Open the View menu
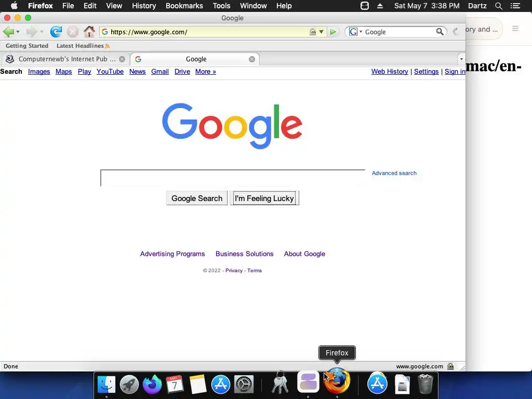The image size is (532, 399). pos(114,6)
